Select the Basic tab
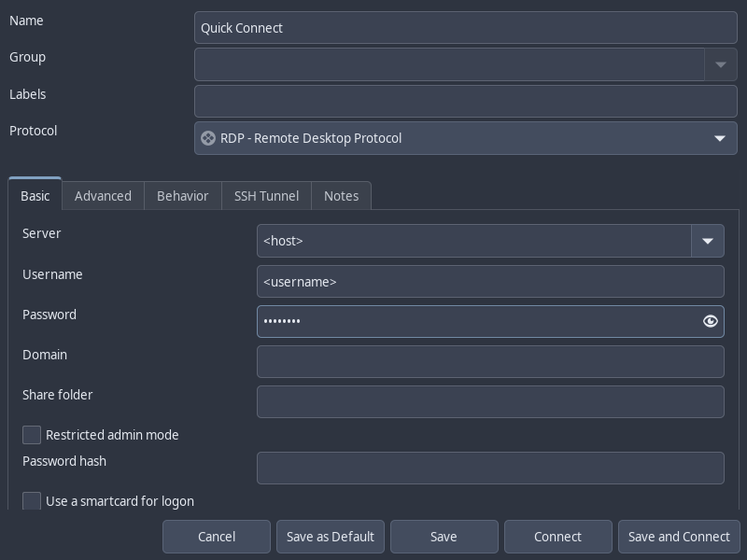Screen dimensions: 747x560 pos(35,196)
